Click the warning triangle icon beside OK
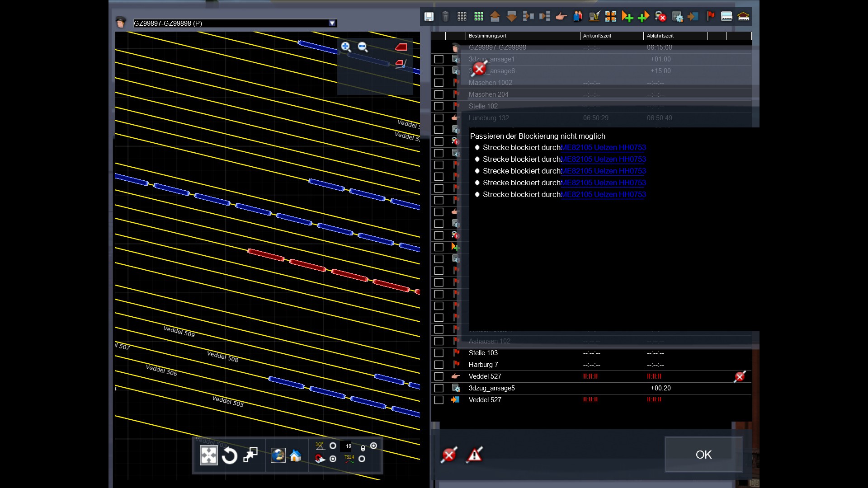 pyautogui.click(x=474, y=455)
